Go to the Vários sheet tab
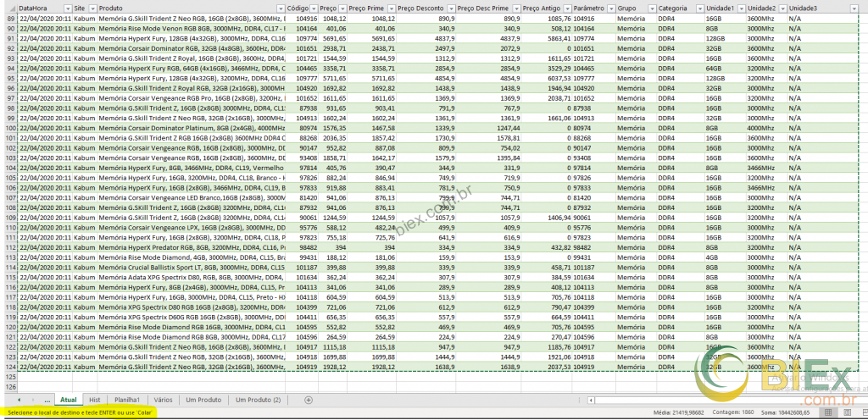868x420 pixels. [x=164, y=400]
